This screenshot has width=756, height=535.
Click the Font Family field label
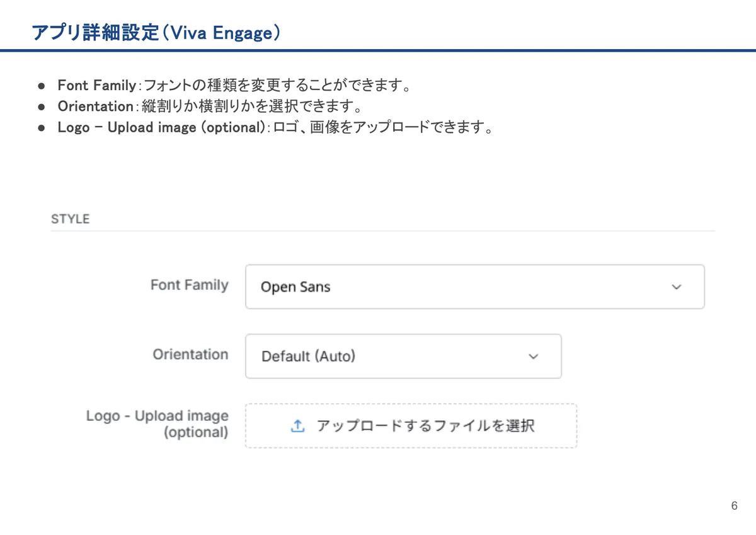click(189, 285)
